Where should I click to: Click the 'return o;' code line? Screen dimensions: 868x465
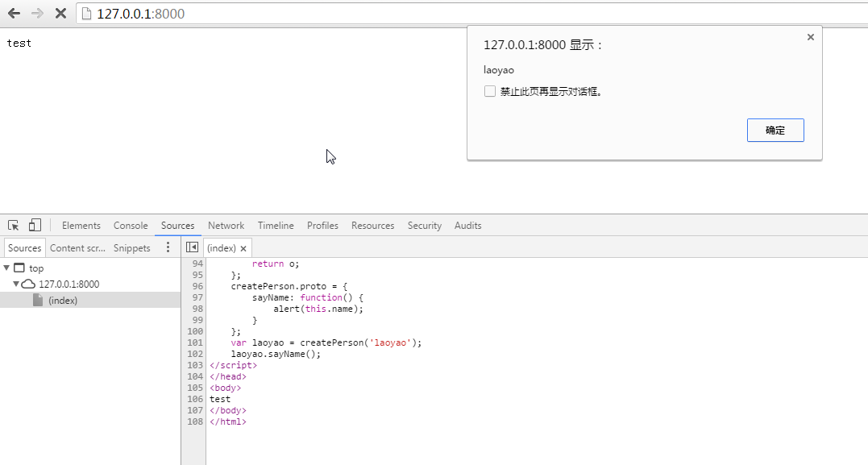tap(276, 264)
